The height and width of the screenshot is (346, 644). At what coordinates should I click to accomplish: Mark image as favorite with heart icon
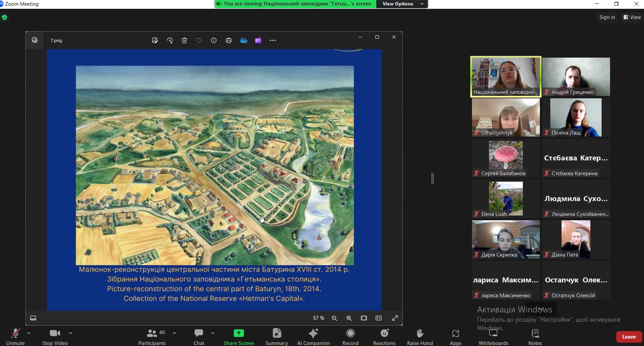[x=199, y=40]
